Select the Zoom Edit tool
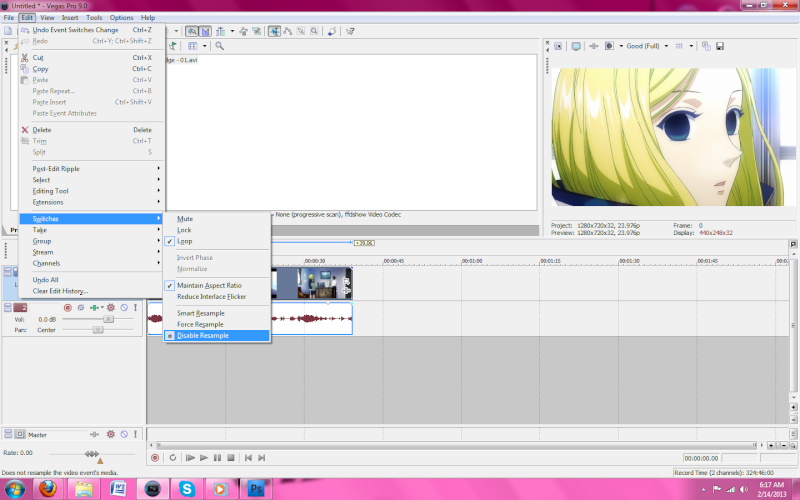 click(x=314, y=32)
